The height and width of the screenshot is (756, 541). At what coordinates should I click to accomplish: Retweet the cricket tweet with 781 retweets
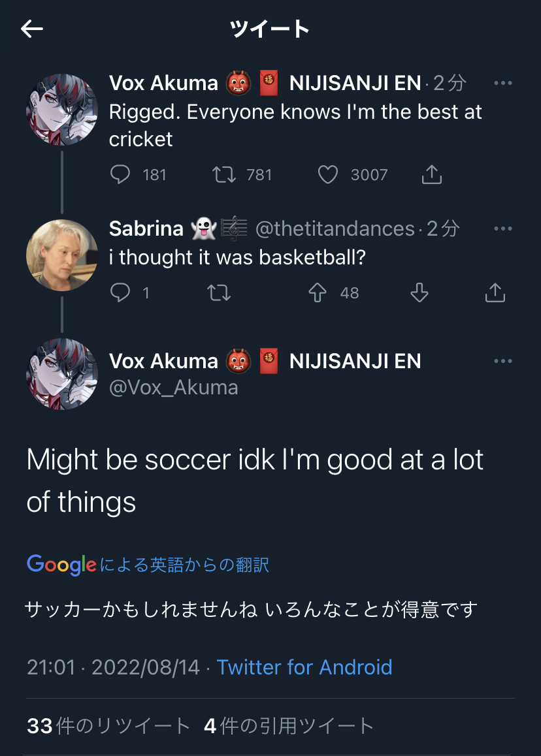coord(225,174)
